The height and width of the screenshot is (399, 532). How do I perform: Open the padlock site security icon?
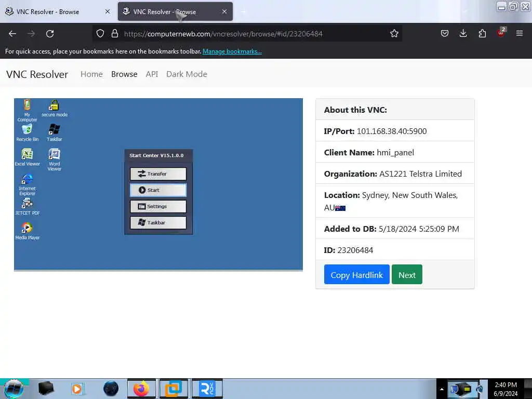115,34
